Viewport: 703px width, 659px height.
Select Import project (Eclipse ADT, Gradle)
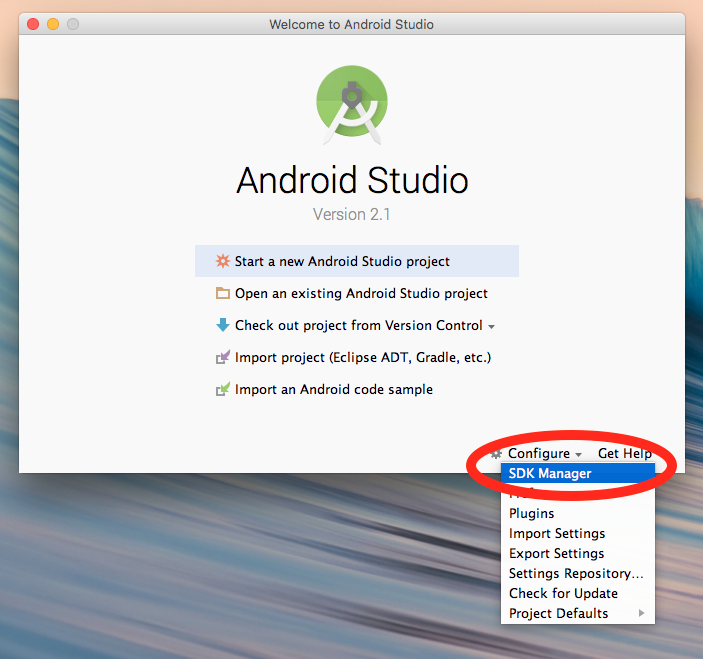362,357
